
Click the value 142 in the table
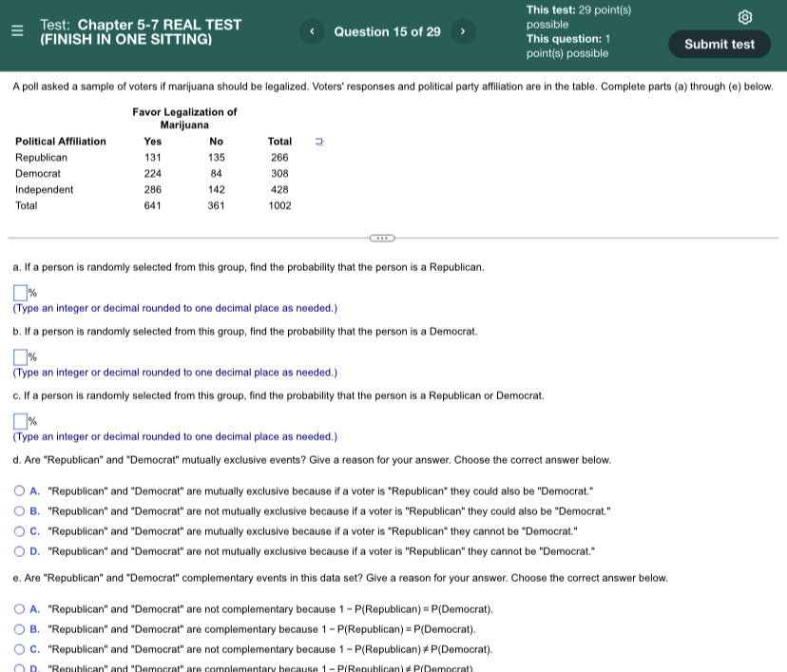click(x=217, y=190)
